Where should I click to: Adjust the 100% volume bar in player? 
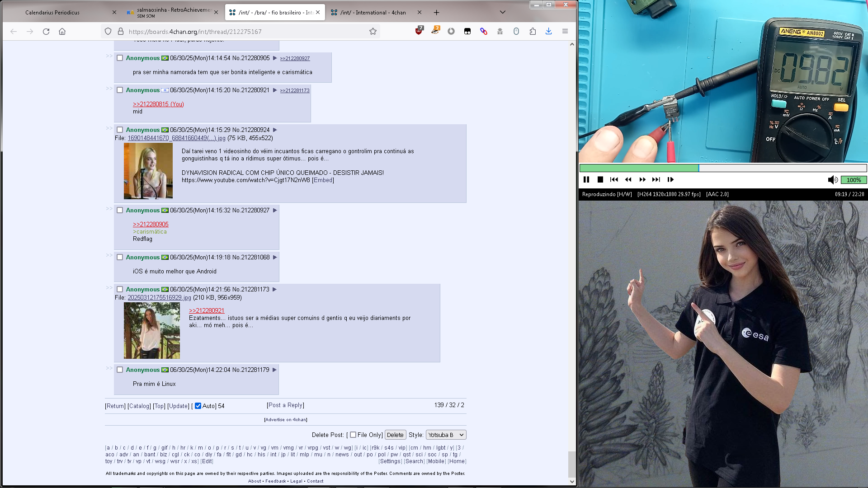[x=854, y=180]
